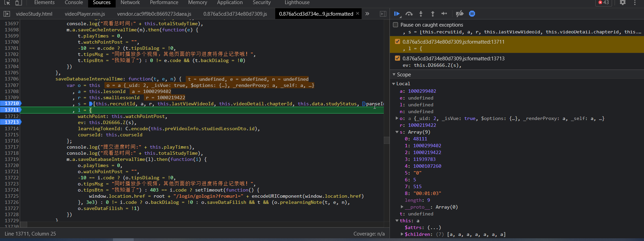This screenshot has width=644, height=241.
Task: Collapse the s: Array(9) entry
Action: point(397,132)
